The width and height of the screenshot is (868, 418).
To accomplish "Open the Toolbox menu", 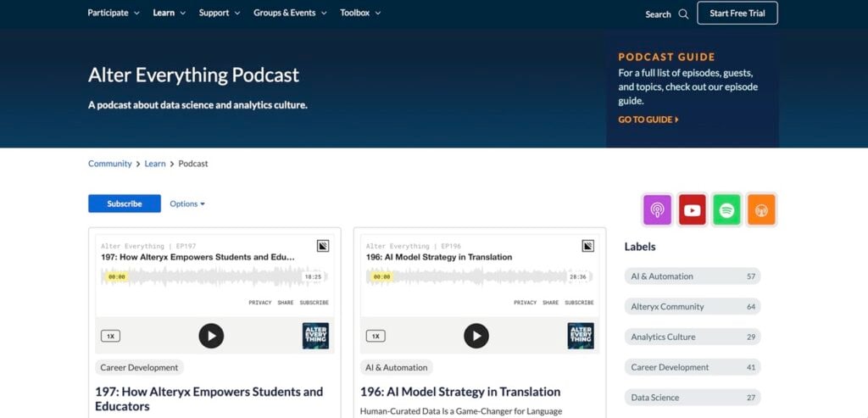I will coord(360,13).
